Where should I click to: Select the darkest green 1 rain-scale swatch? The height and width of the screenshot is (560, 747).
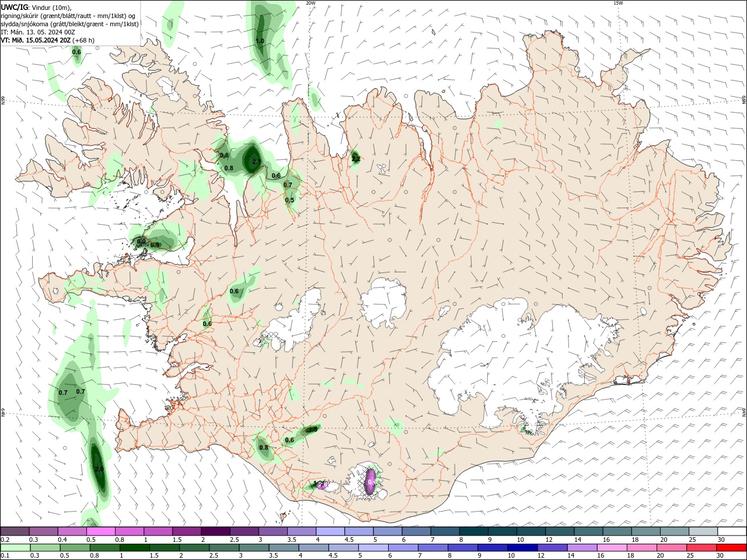pyautogui.click(x=135, y=548)
